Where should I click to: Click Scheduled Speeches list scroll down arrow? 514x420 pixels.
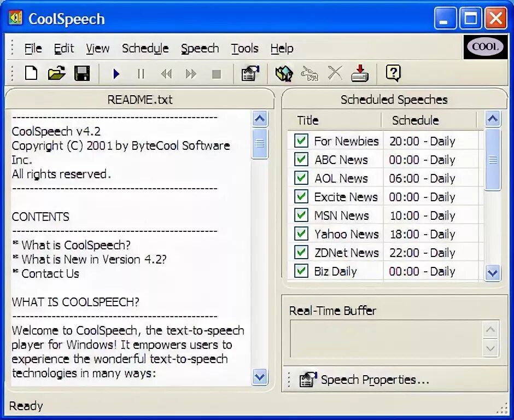click(493, 272)
